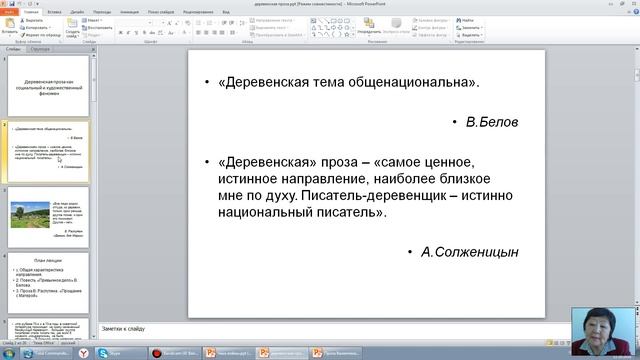Toggle Bold formatting
Screen dimensions: 640x360
tap(120, 33)
